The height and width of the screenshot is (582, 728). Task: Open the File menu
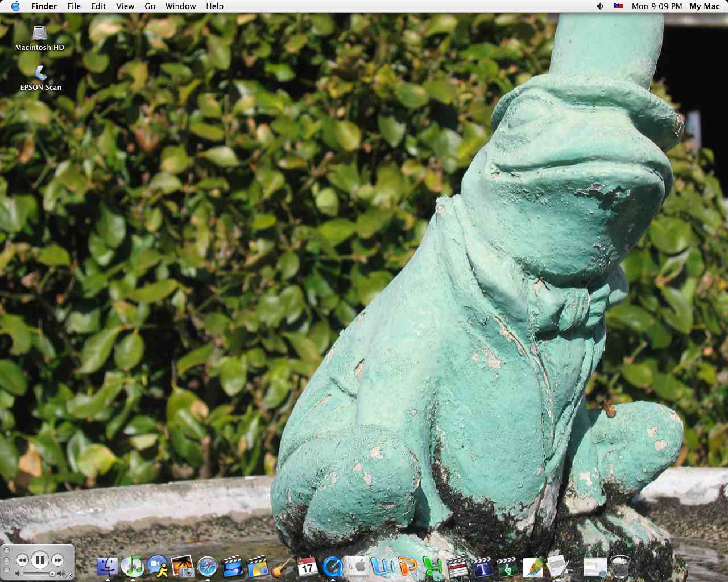coord(74,6)
